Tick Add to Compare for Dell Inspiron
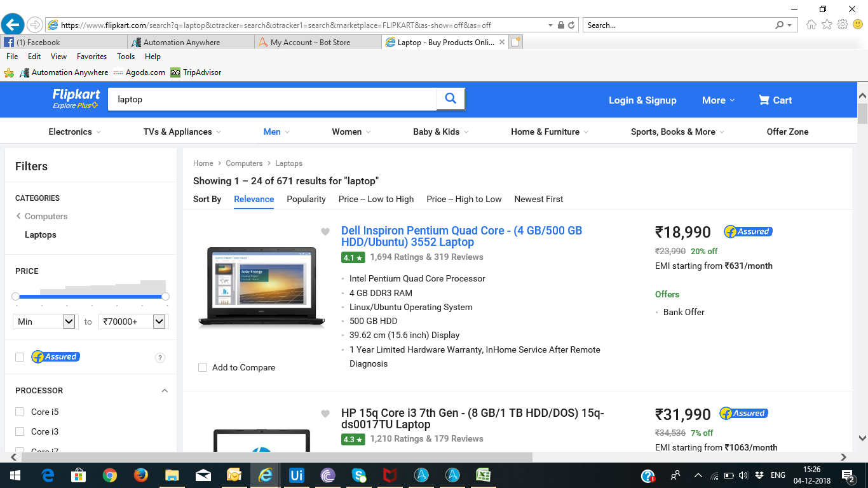 (x=203, y=367)
